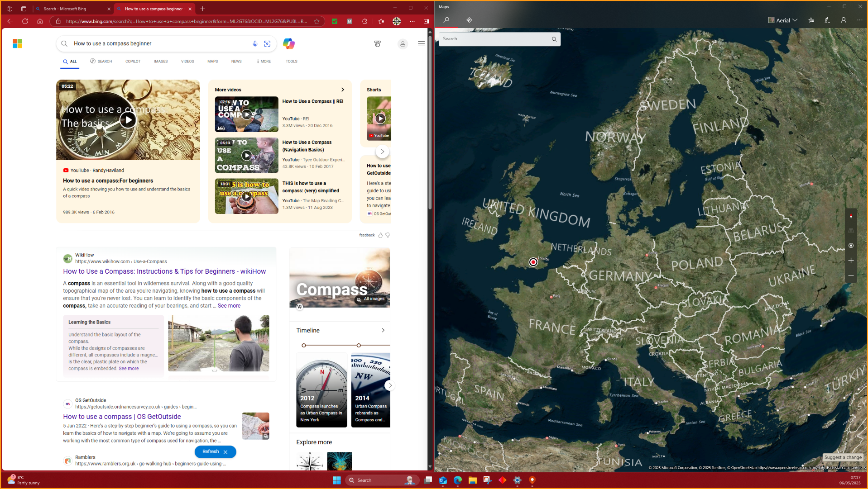868x489 pixels.
Task: Play the How to use a compass basics video
Action: (x=128, y=120)
